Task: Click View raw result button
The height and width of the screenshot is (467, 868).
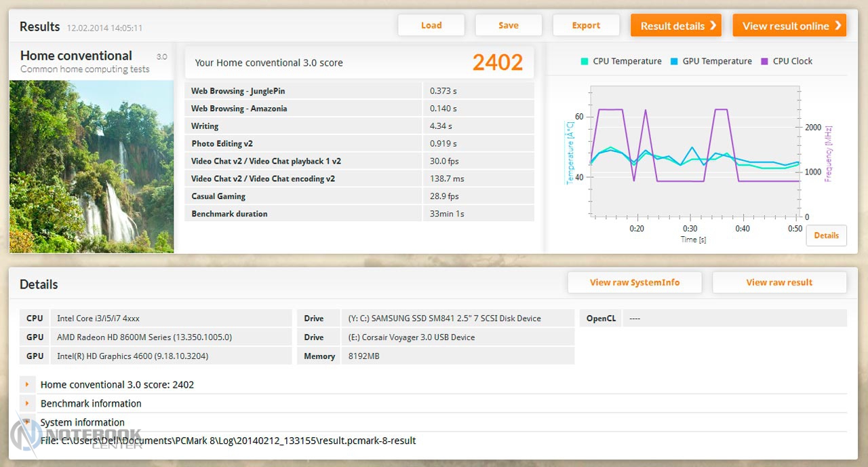Action: point(779,282)
